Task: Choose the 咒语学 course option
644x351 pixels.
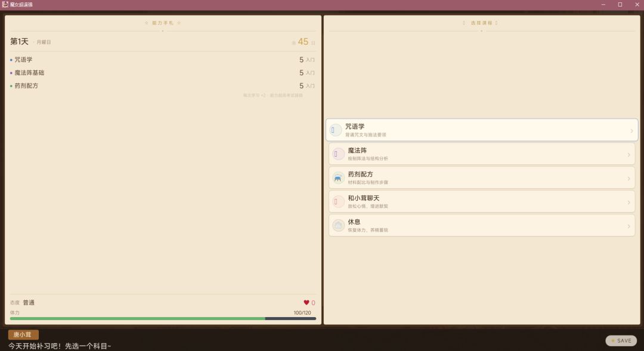Action: click(x=482, y=130)
